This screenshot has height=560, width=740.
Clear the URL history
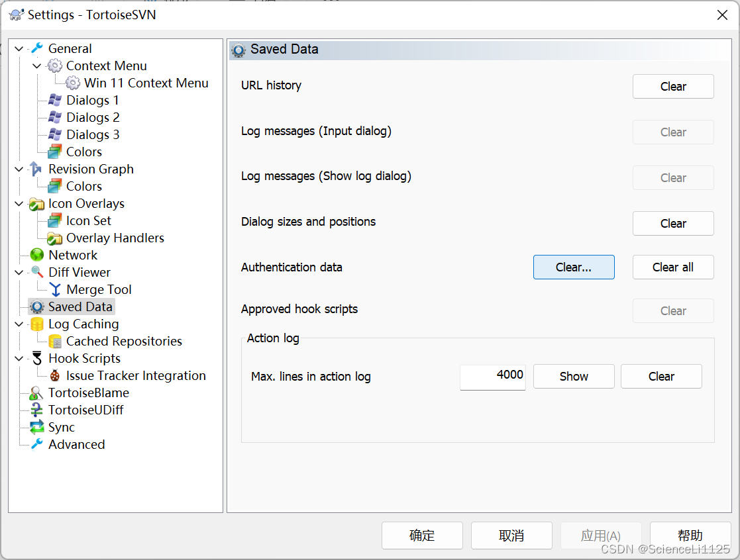click(x=673, y=86)
